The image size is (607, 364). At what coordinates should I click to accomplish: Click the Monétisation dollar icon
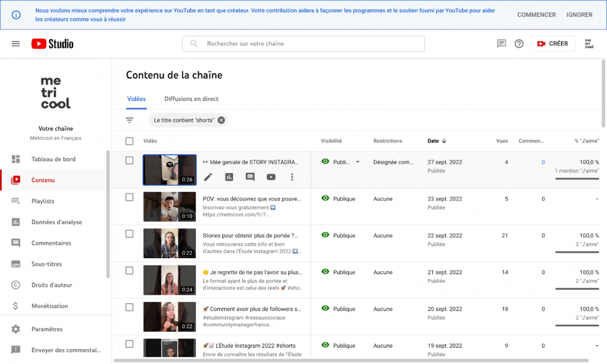point(15,306)
